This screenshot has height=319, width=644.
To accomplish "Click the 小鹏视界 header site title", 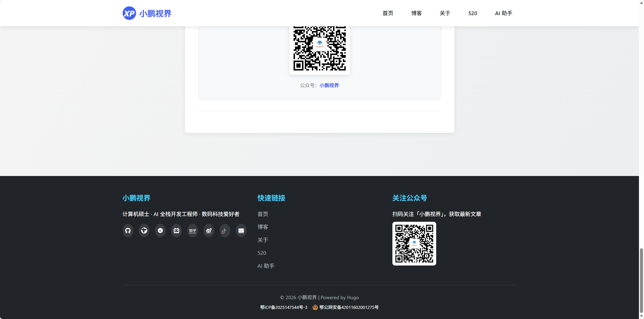I will click(155, 13).
